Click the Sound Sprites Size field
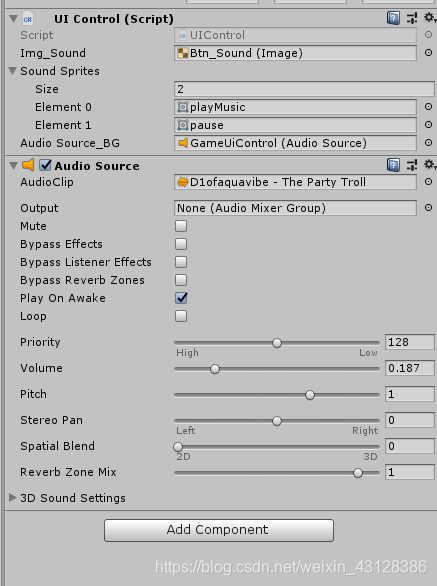The height and width of the screenshot is (586, 437). 304,89
